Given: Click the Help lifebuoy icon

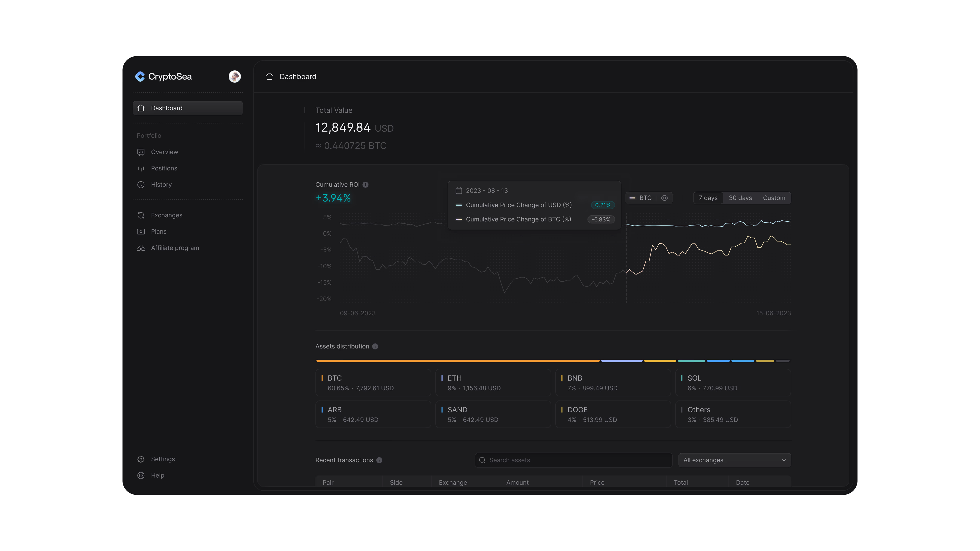Looking at the screenshot, I should coord(141,475).
